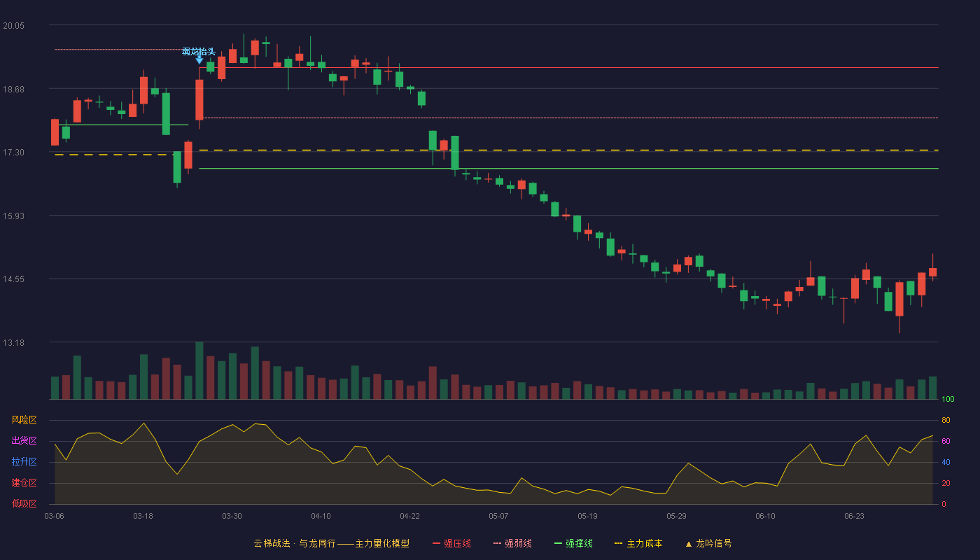Click the blue down-arrow signal marker icon

point(199,60)
